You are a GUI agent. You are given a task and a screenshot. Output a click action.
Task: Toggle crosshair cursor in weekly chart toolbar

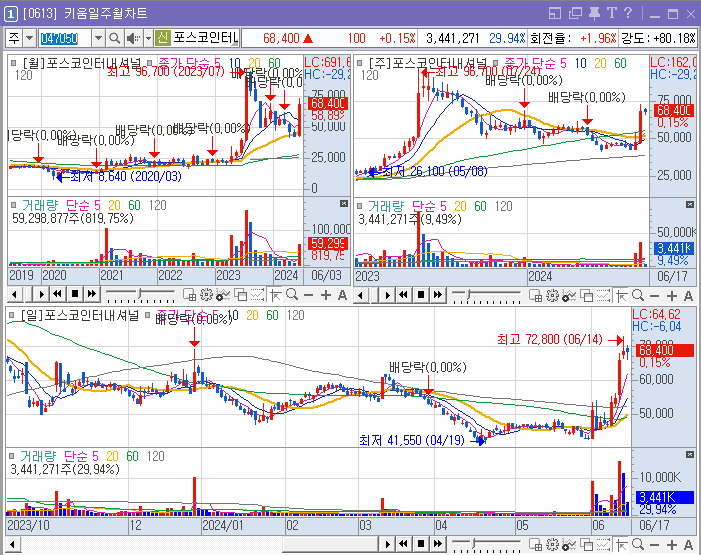(x=621, y=296)
